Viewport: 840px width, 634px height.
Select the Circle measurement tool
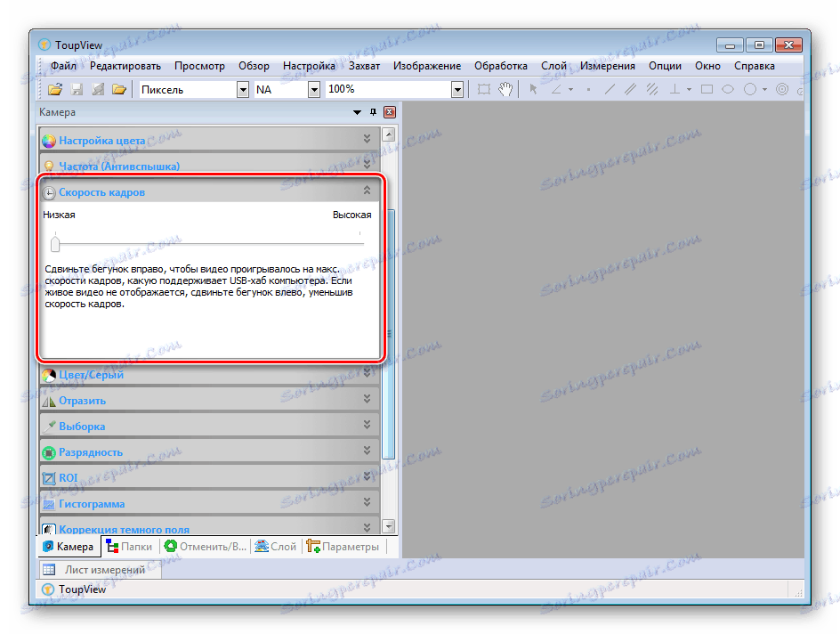(x=750, y=90)
